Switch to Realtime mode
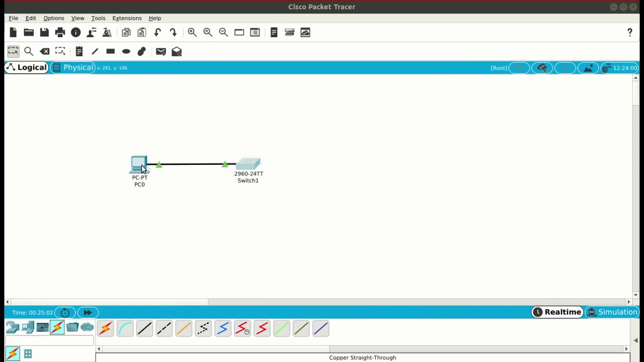This screenshot has width=644, height=362. [x=557, y=312]
